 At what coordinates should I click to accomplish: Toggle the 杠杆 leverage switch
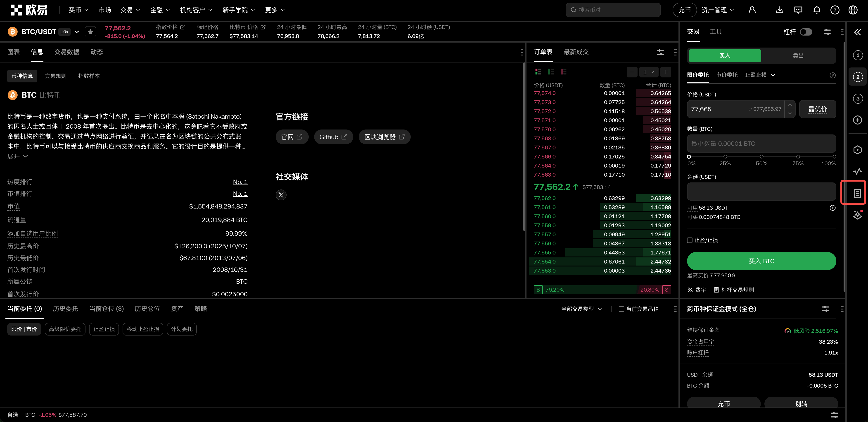tap(806, 32)
